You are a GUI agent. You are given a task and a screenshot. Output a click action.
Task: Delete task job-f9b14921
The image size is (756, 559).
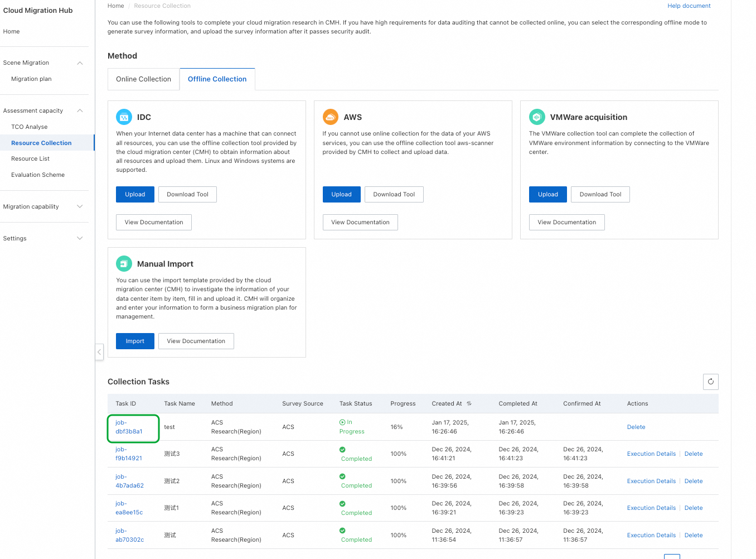tap(694, 454)
